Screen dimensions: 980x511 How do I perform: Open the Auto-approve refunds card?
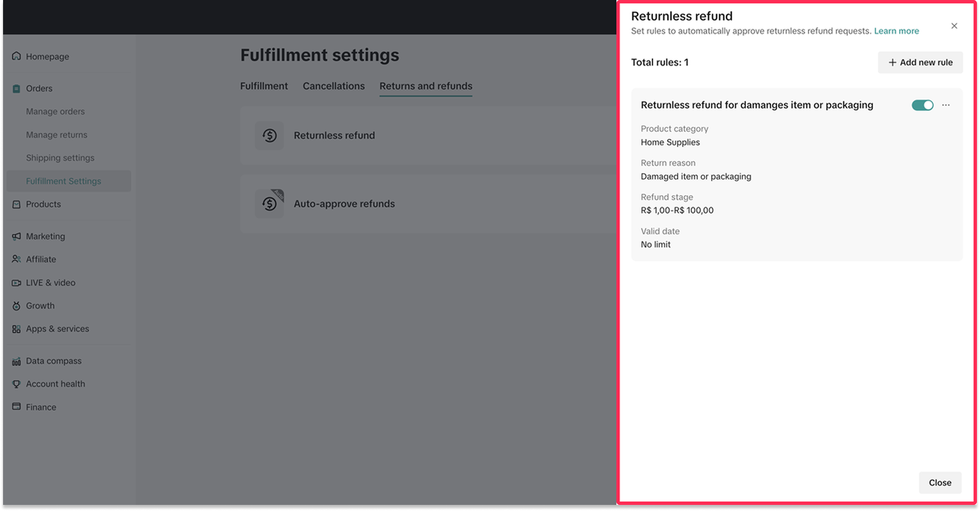(x=344, y=204)
